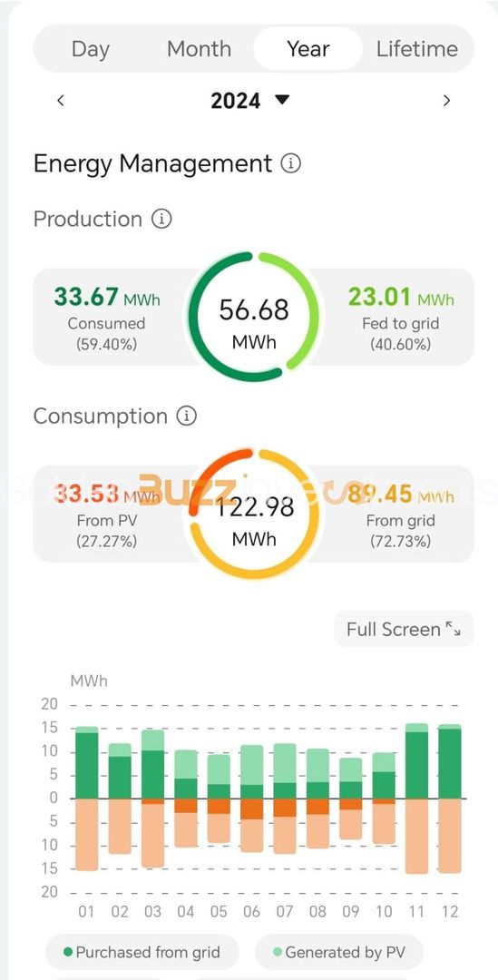Tap the Production info icon
The height and width of the screenshot is (980, 498).
tap(161, 219)
